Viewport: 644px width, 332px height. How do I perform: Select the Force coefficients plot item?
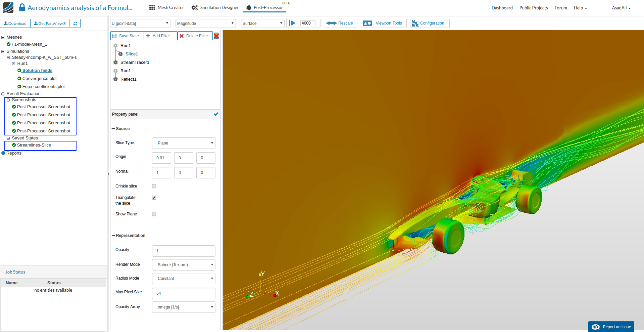(44, 87)
